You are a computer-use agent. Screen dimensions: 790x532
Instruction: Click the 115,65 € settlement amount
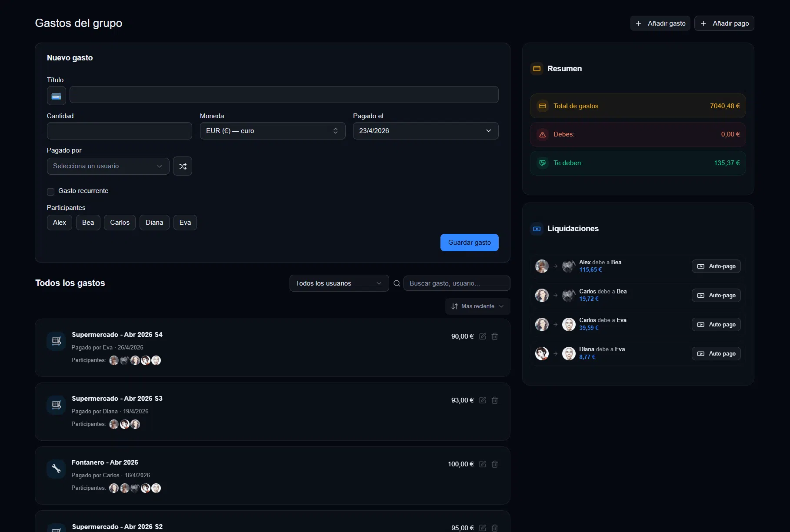(590, 270)
